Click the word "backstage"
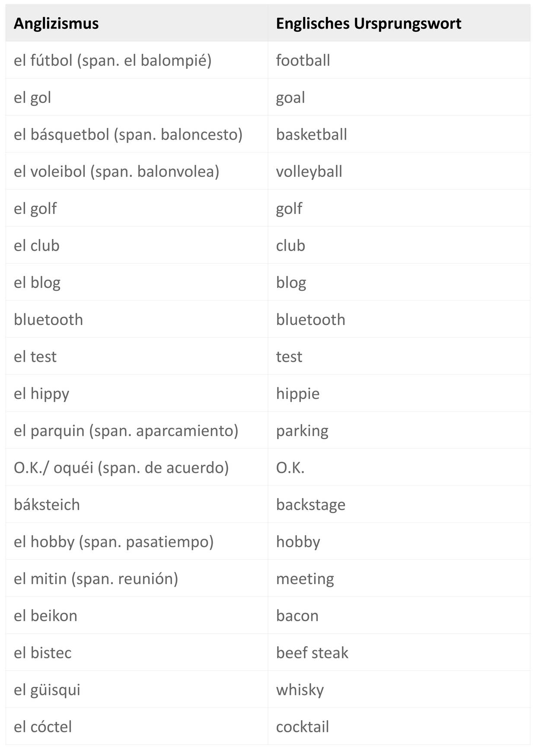 click(x=310, y=505)
